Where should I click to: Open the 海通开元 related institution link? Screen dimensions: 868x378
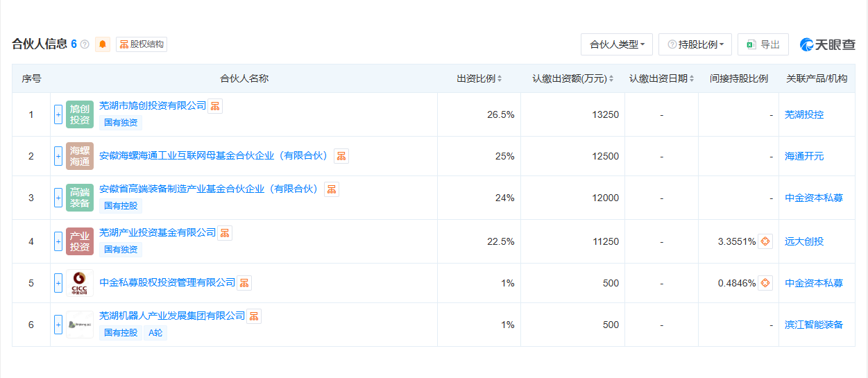(x=804, y=156)
